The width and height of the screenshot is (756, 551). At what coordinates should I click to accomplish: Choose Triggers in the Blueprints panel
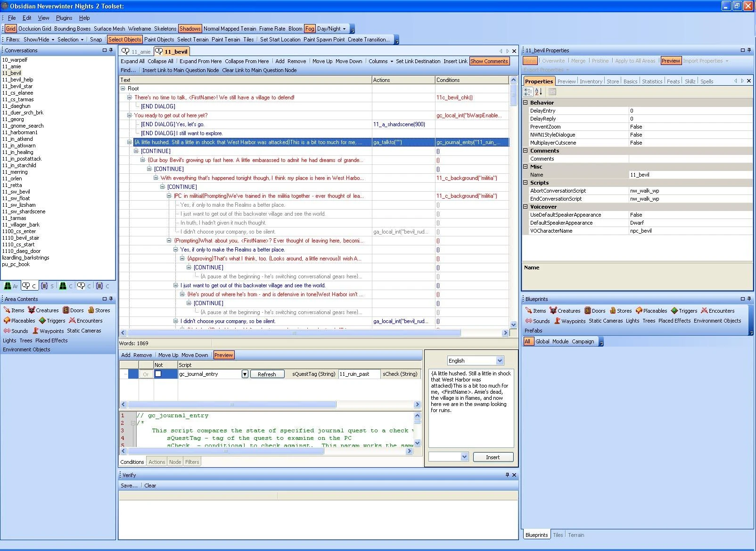click(x=684, y=311)
